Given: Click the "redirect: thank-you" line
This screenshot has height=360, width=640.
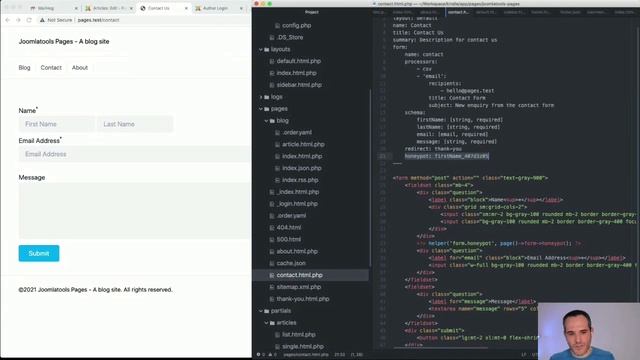Looking at the screenshot, I should click(433, 149).
